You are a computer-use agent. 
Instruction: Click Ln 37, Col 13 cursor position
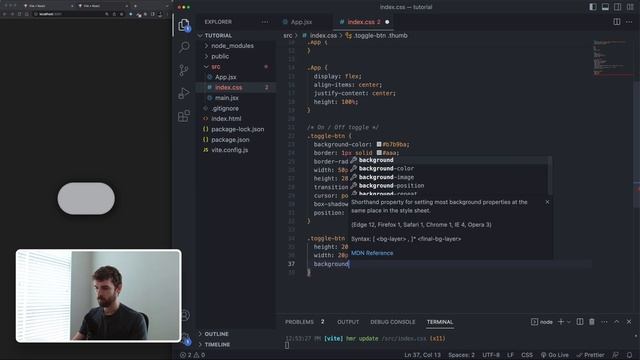[x=422, y=355]
